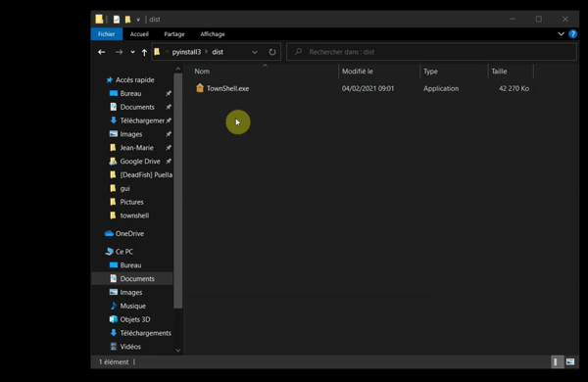Switch to large icons view layout
Image resolution: width=588 pixels, height=382 pixels.
tap(570, 361)
